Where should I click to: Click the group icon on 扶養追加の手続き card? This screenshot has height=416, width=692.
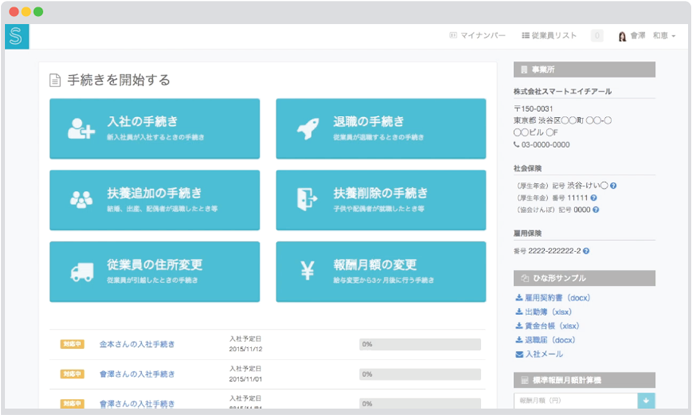click(x=81, y=199)
